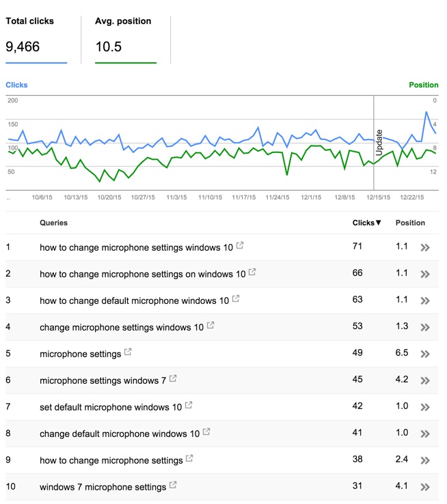Expand details chevron for 'set default microphone windows 10'
The height and width of the screenshot is (504, 447).
425,408
